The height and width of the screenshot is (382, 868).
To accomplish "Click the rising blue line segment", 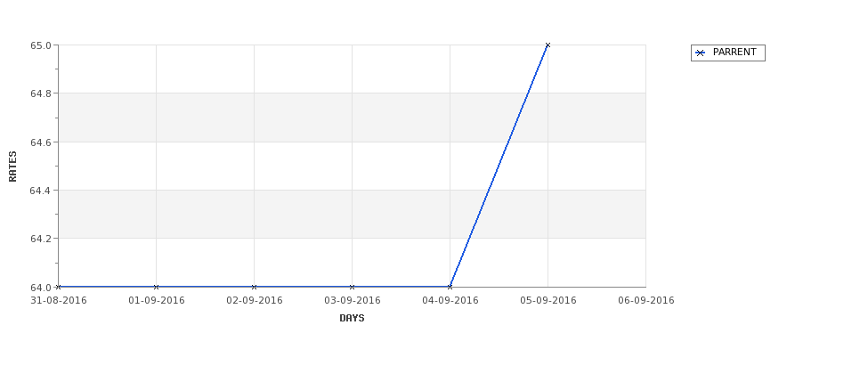I will [x=499, y=167].
